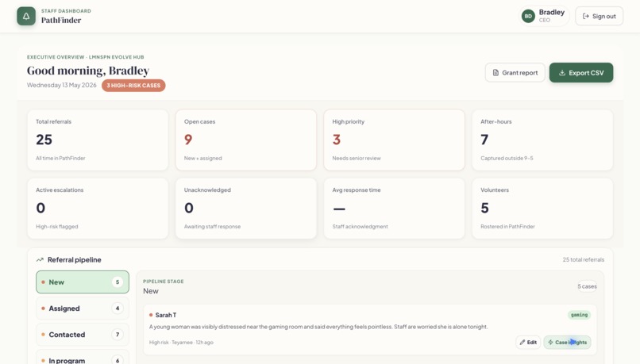
Task: Open the Total referrals card
Action: [98, 140]
